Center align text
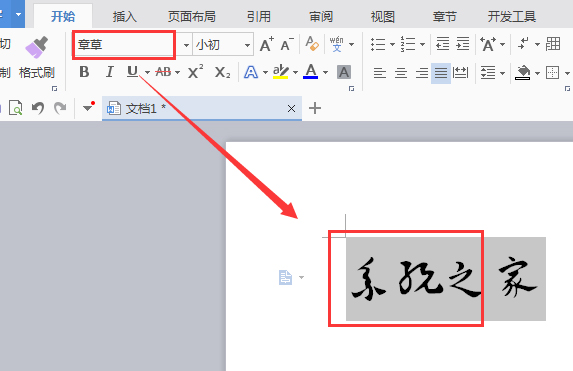The image size is (573, 371). point(401,73)
